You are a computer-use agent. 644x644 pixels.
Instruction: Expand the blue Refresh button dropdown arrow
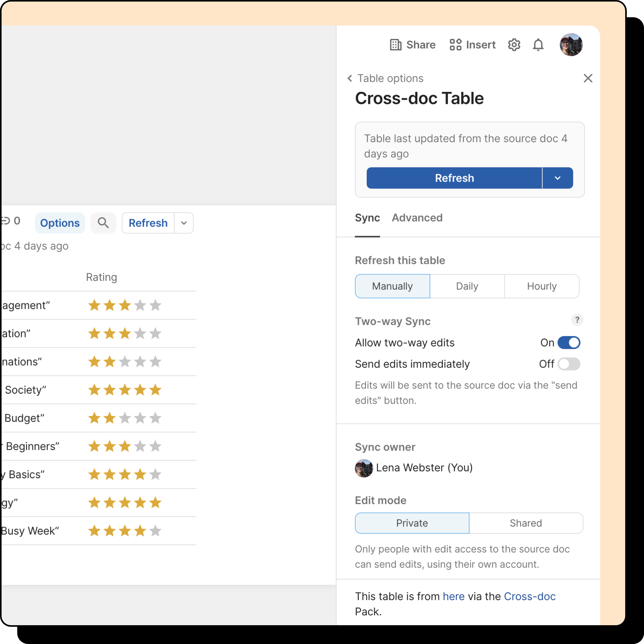click(x=557, y=178)
